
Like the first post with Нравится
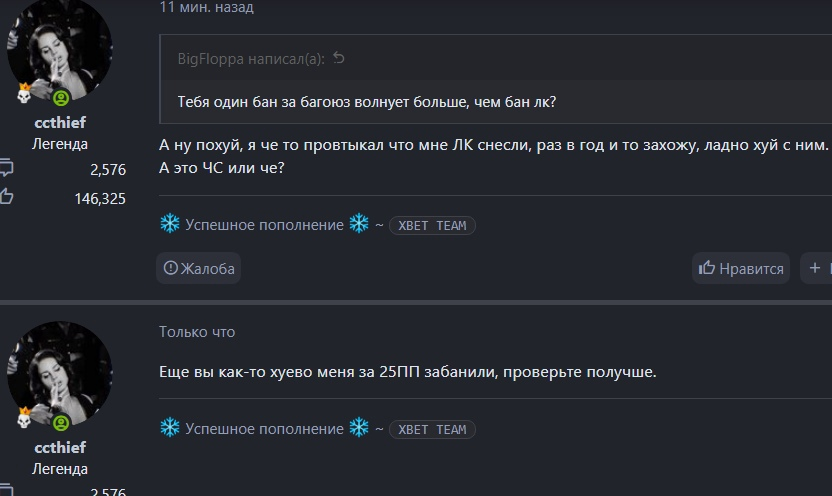[741, 268]
